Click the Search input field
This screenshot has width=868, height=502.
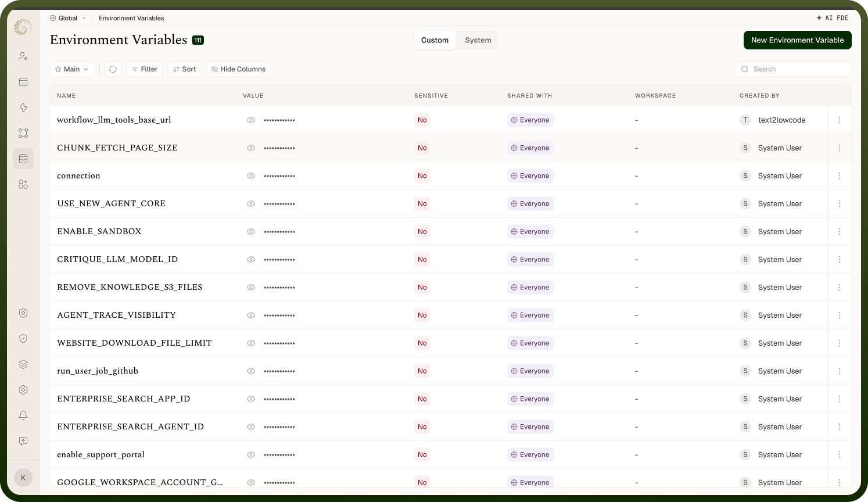pos(794,69)
